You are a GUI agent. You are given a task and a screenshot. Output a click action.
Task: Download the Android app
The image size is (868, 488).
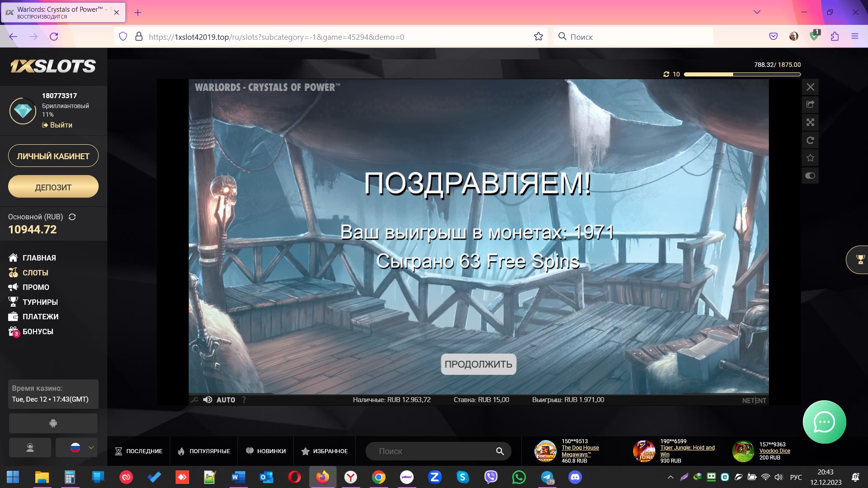tap(53, 423)
